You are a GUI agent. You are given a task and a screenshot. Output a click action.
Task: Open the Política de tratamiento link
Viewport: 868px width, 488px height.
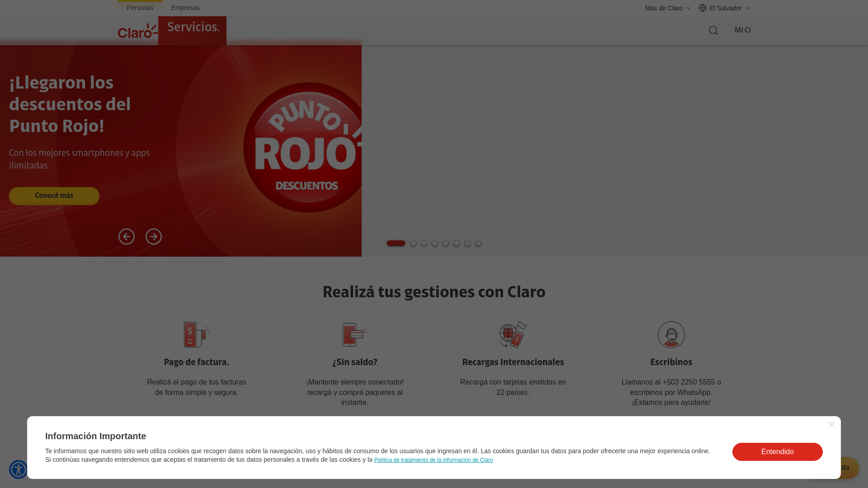click(x=434, y=460)
